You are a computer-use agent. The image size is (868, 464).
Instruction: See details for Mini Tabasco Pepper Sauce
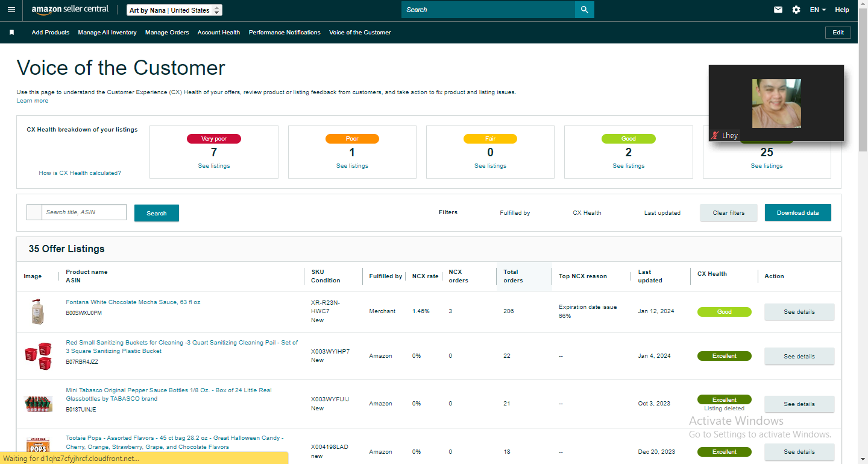point(799,404)
